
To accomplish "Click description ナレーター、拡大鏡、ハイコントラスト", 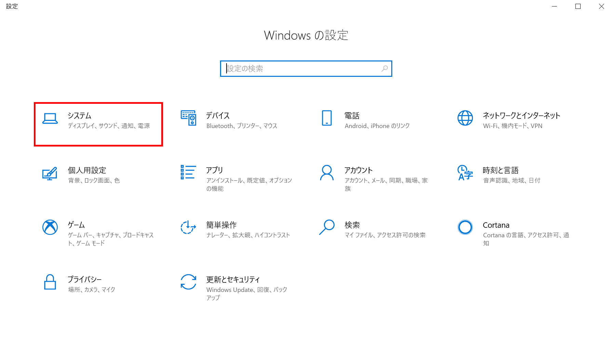I will [x=248, y=235].
